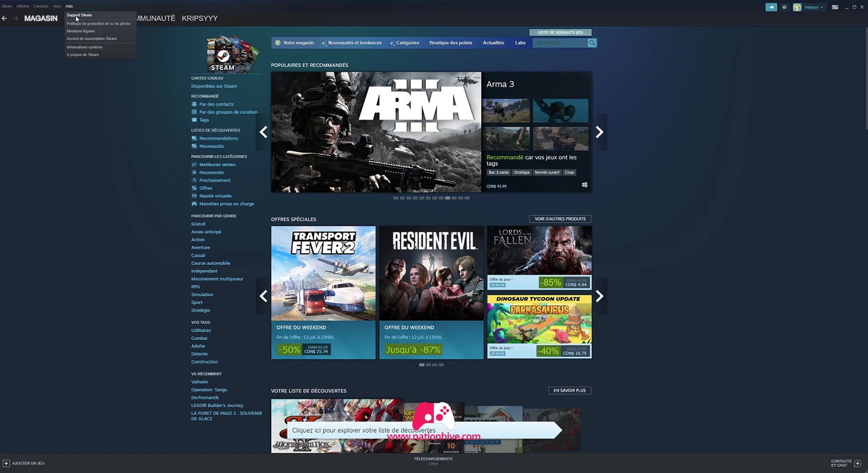Click "Voir d'autres produits" button
868x473 pixels.
pos(560,219)
